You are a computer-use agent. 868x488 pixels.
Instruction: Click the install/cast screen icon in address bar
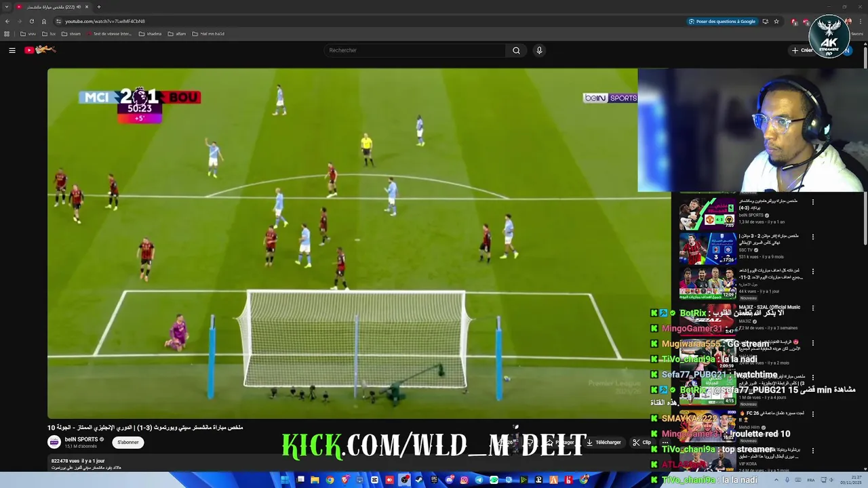pos(765,21)
